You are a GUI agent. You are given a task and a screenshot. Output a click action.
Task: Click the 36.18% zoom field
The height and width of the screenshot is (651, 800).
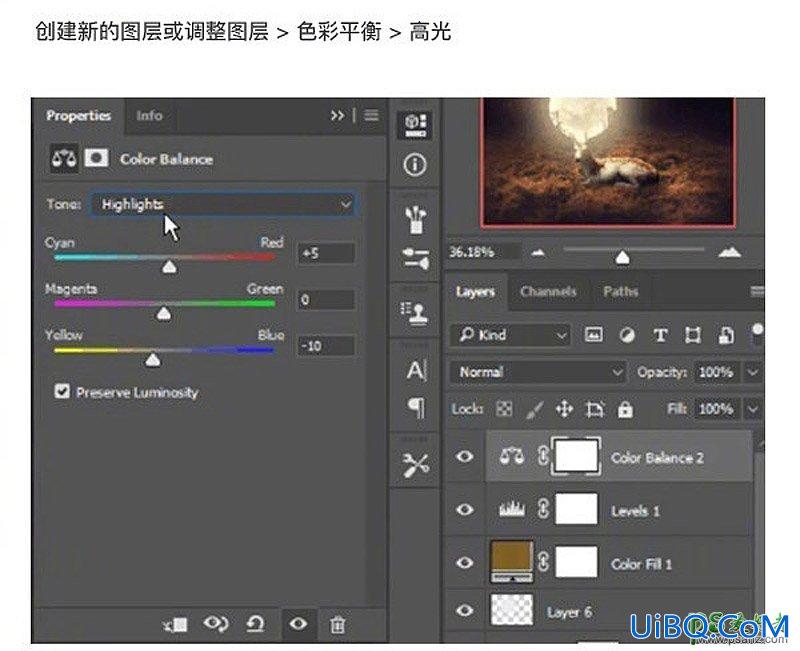tap(483, 252)
